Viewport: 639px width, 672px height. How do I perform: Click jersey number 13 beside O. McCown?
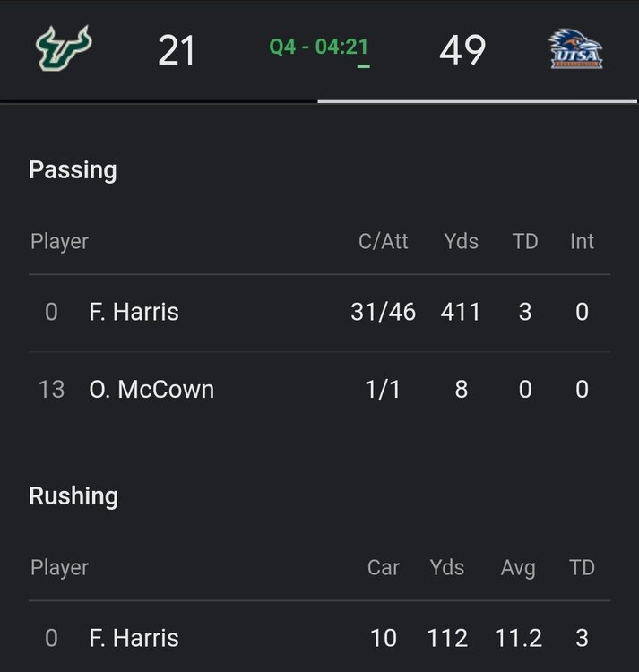(x=51, y=390)
